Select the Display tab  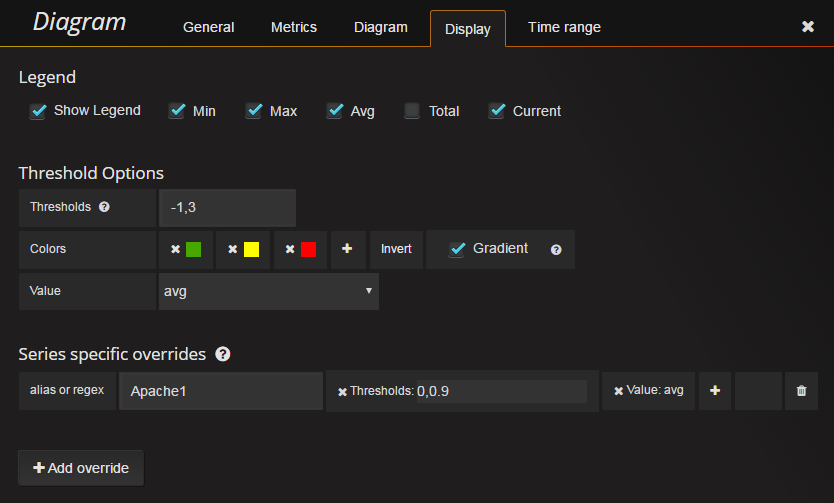[x=468, y=29]
